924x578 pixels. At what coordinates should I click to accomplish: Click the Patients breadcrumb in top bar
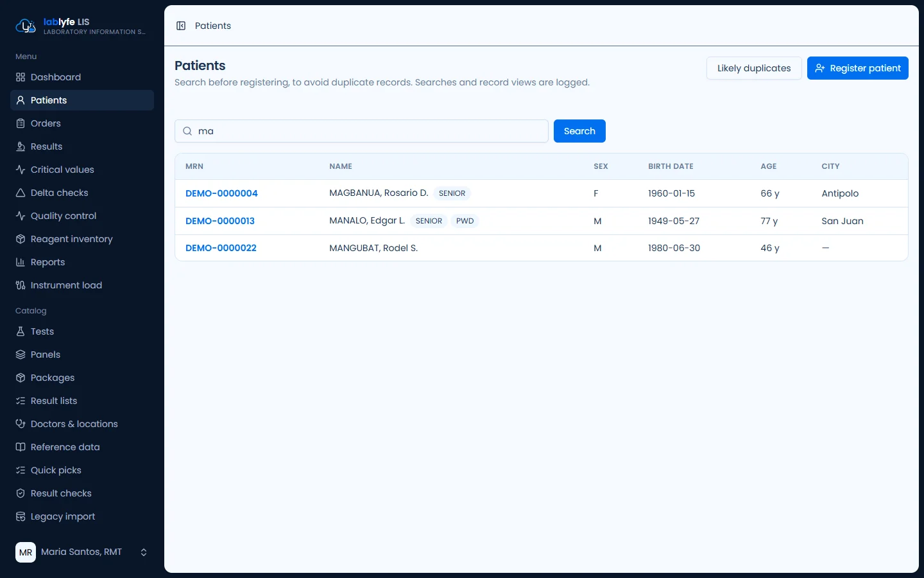(x=213, y=26)
